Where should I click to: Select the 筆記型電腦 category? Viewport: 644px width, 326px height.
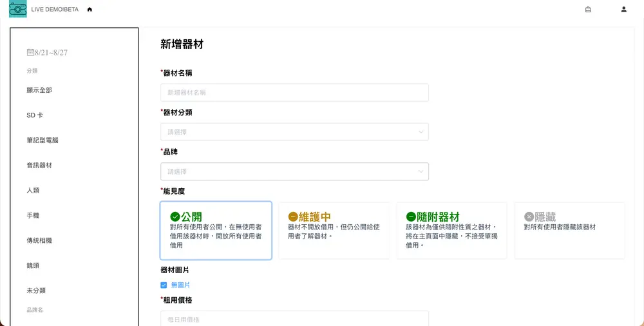click(43, 140)
